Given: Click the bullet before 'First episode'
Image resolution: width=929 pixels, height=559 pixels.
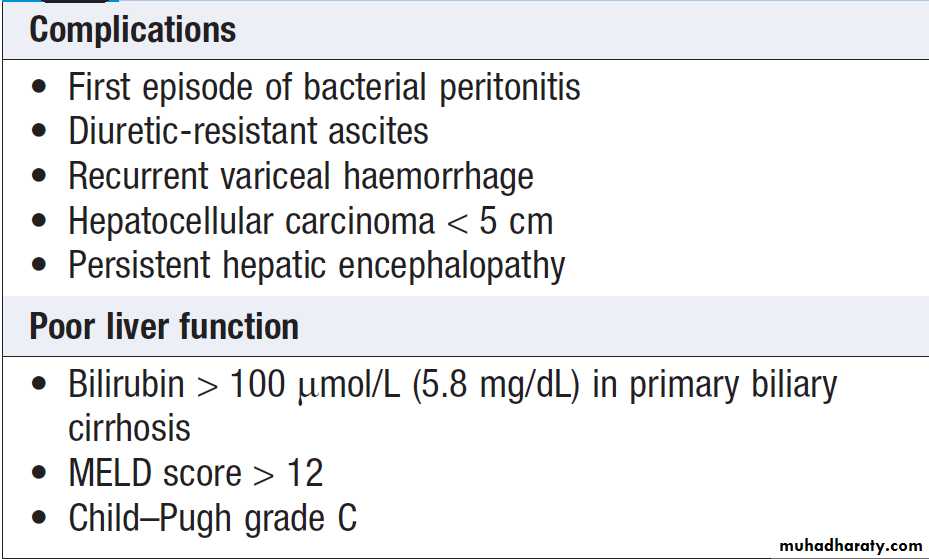Looking at the screenshot, I should point(39,89).
